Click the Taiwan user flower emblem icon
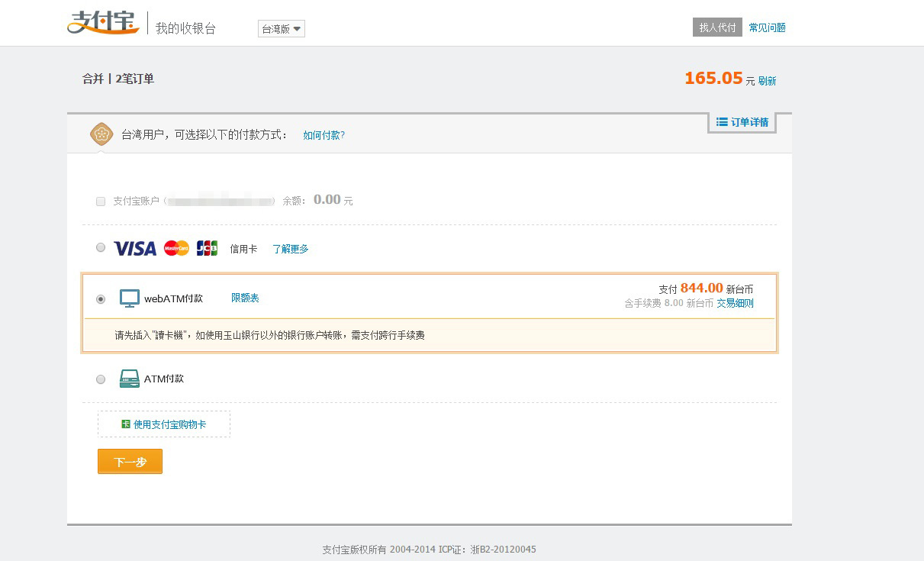Screen dimensions: 924x561 pyautogui.click(x=101, y=134)
